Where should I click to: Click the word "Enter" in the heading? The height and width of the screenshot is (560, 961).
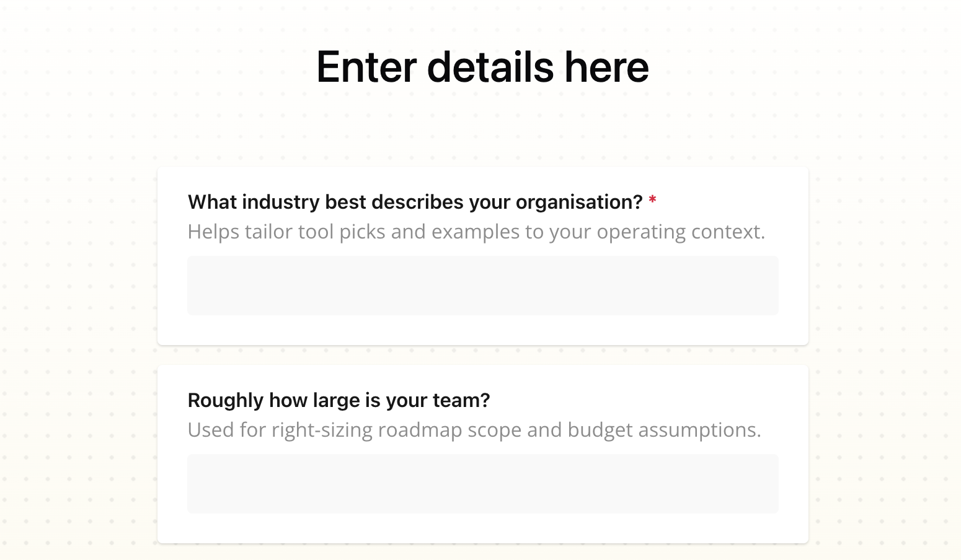tap(366, 67)
